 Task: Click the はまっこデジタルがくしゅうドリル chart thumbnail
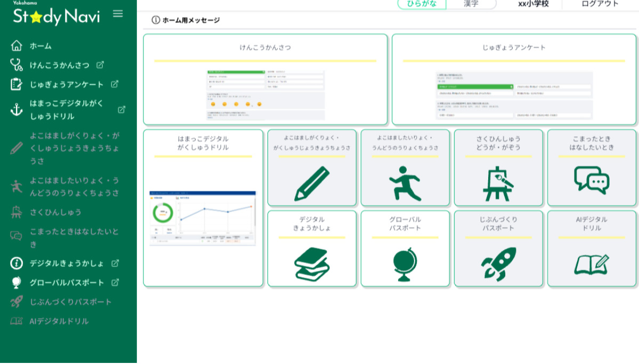coord(203,218)
